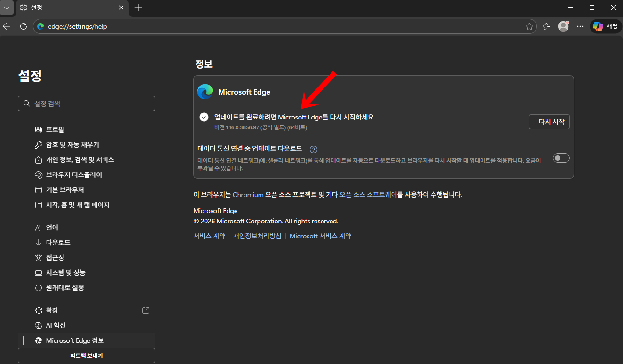623x364 pixels.
Task: Toggle 데이터 통신 연결 중 업데이트 다운로드 switch
Action: tap(561, 158)
